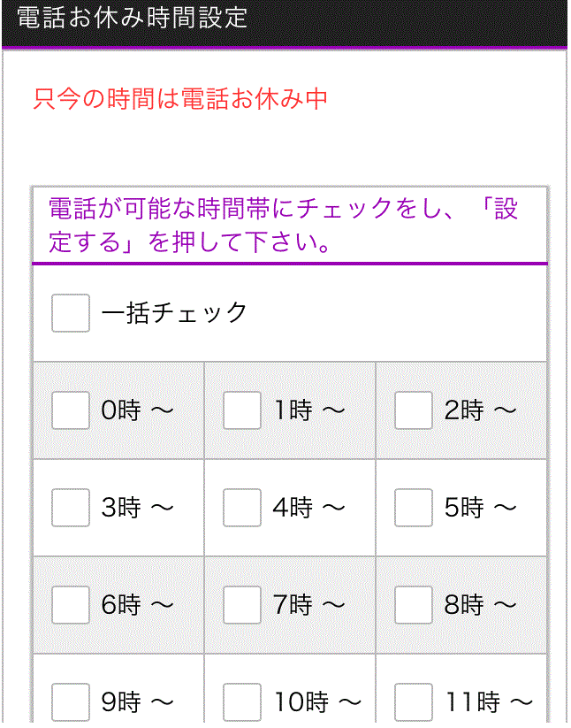The height and width of the screenshot is (728, 571).
Task: Mark the 5時 checkbox
Action: pos(414,508)
